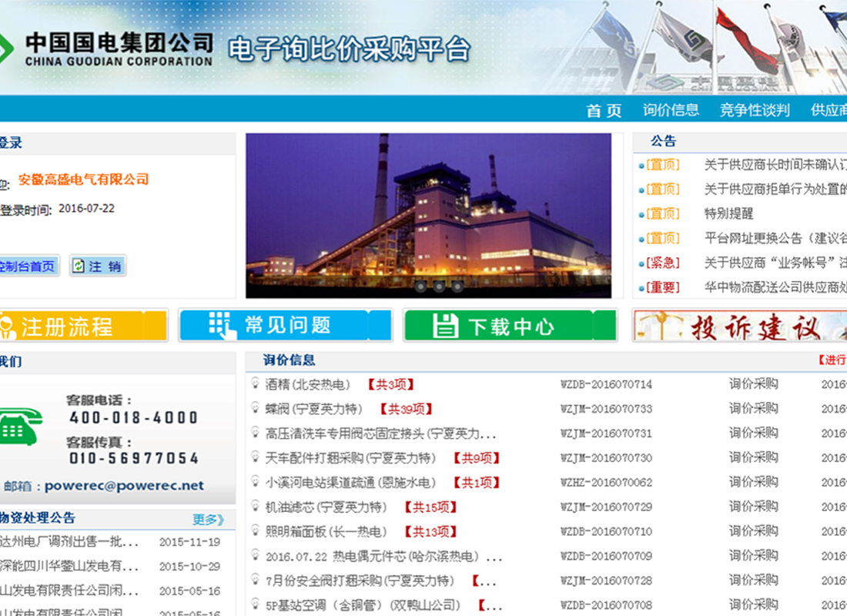Open announcement 关于供应商拒单行为处置
Screen dimensions: 847x616
click(775, 189)
